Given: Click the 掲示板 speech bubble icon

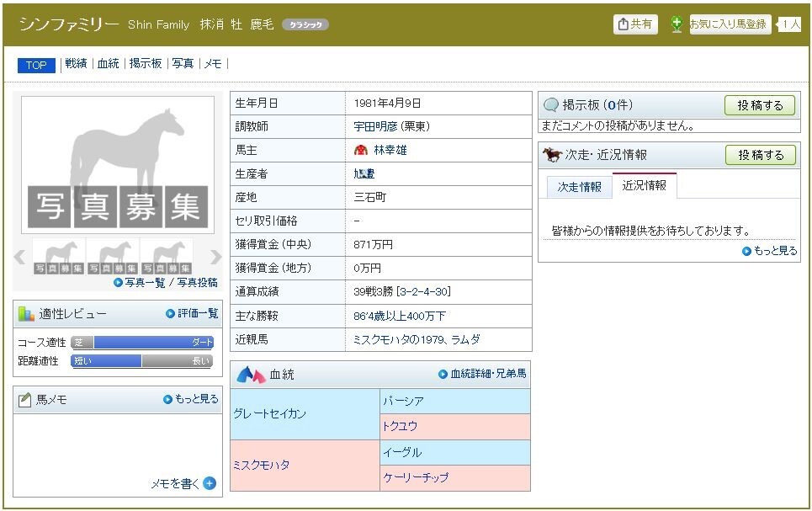Looking at the screenshot, I should tap(550, 105).
